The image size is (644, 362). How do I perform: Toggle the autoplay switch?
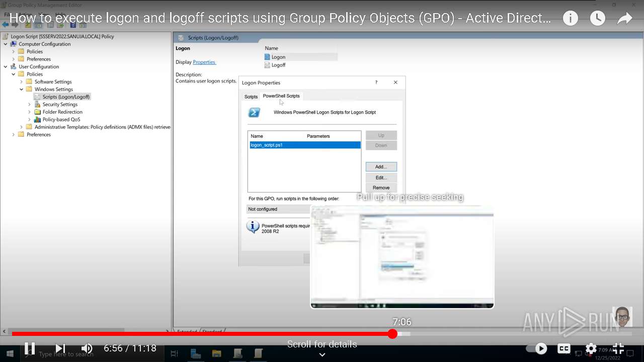point(537,348)
